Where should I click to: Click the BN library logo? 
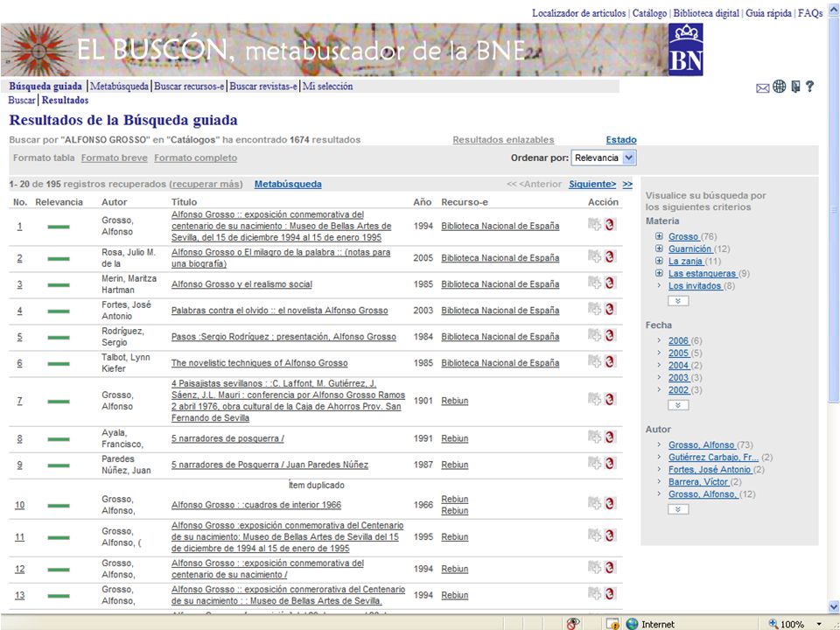pyautogui.click(x=686, y=50)
